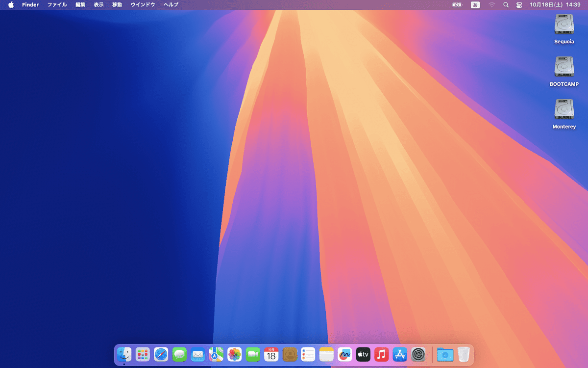
Task: Open System Settings from the Dock
Action: (418, 354)
